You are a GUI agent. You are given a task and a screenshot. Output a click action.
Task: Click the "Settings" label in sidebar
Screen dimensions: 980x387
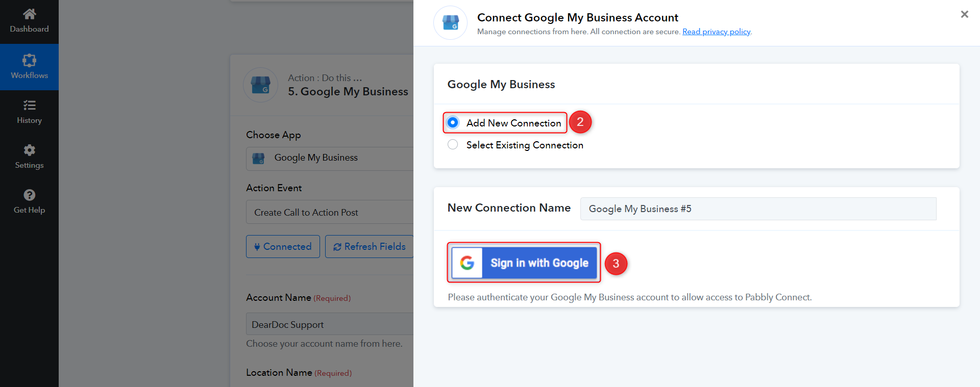(x=29, y=165)
